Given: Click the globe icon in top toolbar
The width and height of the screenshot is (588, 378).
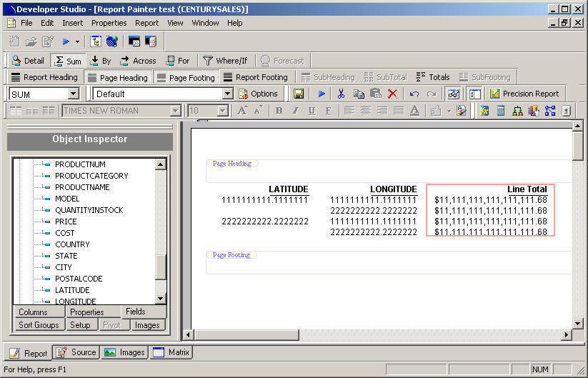Looking at the screenshot, I should click(111, 41).
